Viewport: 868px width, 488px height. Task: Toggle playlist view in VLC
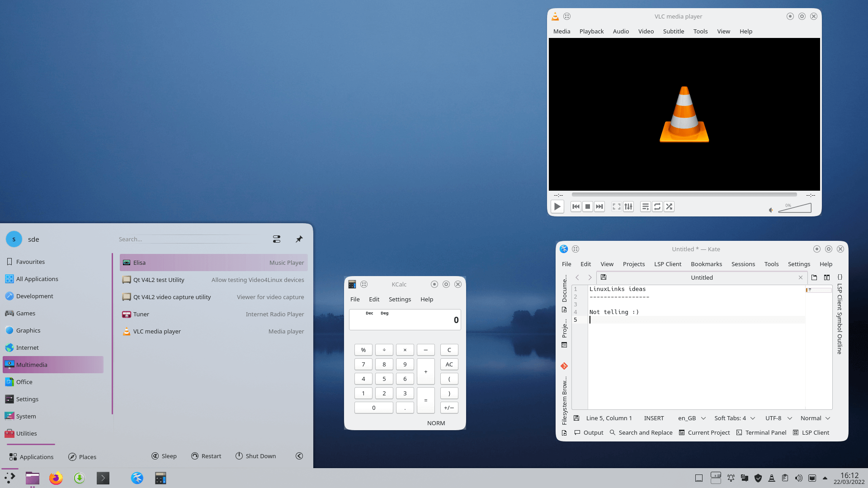point(645,206)
